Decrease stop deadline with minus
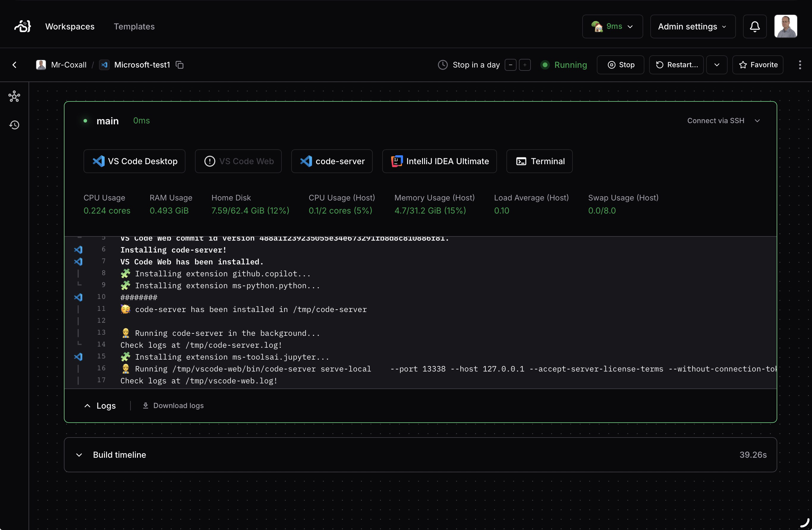The width and height of the screenshot is (812, 530). (x=510, y=65)
